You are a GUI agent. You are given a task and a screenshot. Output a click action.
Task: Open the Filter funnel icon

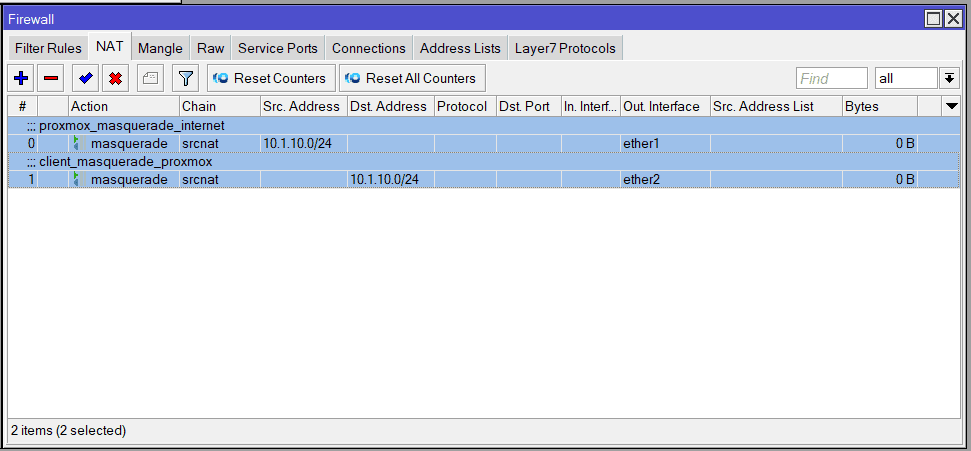[x=185, y=78]
